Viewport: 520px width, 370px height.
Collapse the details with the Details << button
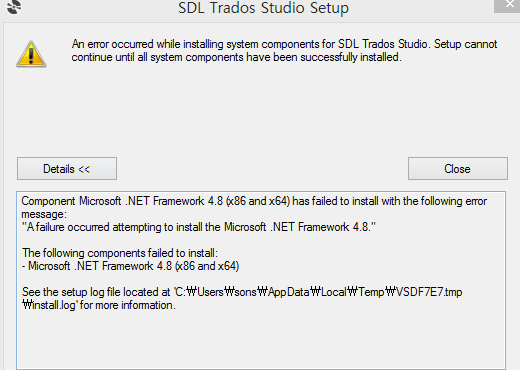tap(67, 169)
